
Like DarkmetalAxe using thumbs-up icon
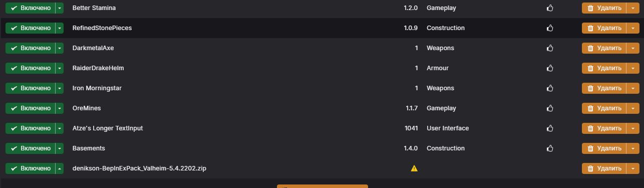click(550, 48)
